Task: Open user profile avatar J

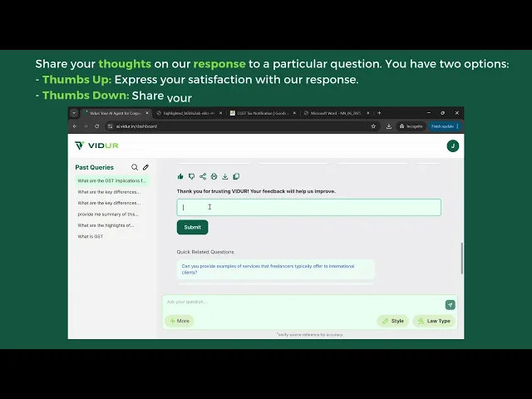Action: 452,146
